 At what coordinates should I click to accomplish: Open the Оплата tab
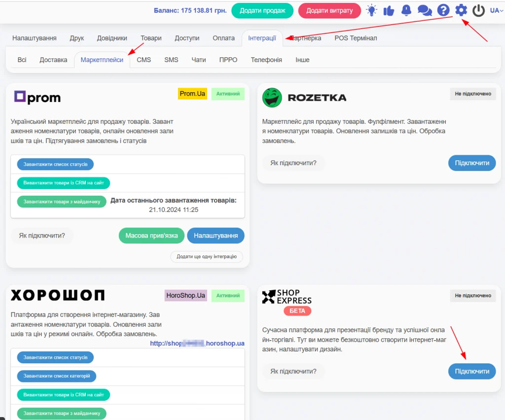point(223,38)
